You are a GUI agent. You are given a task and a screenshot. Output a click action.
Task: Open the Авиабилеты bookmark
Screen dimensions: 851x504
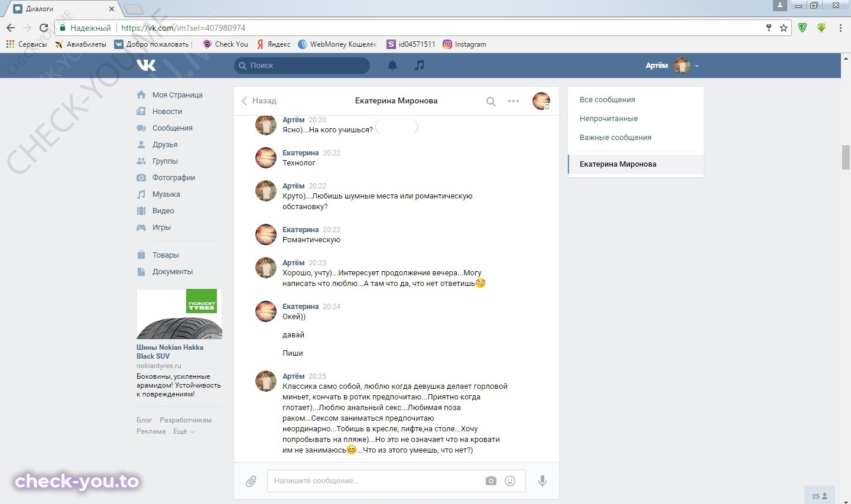tap(80, 44)
